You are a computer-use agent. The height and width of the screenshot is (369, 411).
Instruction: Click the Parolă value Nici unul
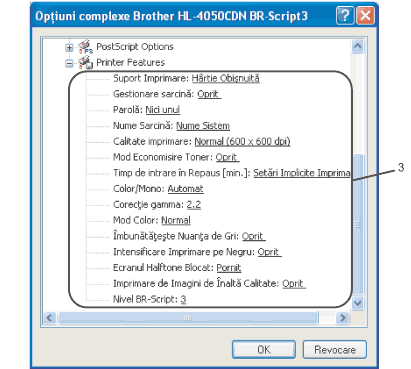[x=163, y=110]
